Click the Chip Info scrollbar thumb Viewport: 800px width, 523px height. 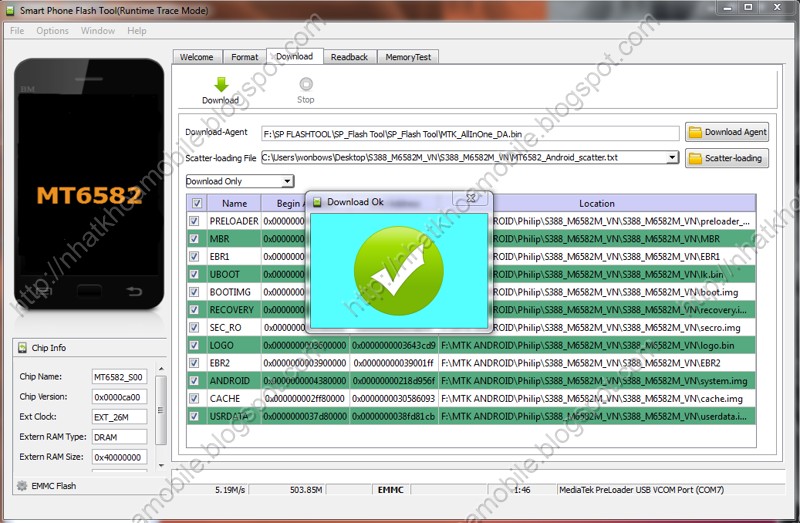[161, 410]
